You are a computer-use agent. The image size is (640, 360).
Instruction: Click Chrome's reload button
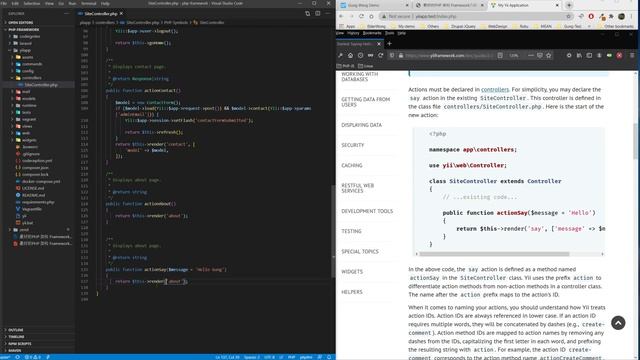(361, 16)
